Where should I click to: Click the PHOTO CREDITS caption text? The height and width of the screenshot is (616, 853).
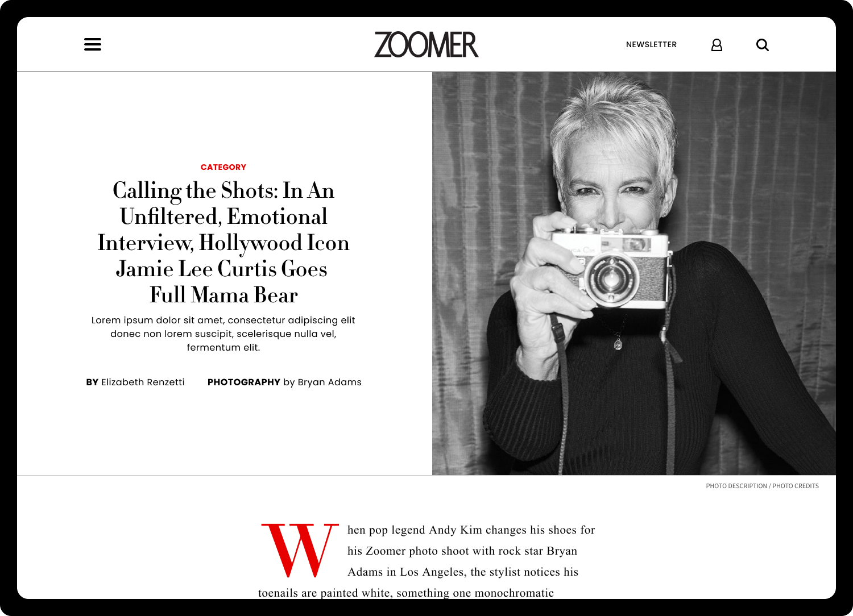796,486
